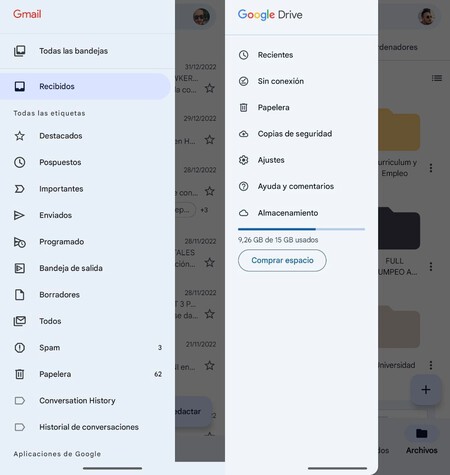Click the Importantes label icon
Image resolution: width=450 pixels, height=475 pixels.
tap(20, 189)
